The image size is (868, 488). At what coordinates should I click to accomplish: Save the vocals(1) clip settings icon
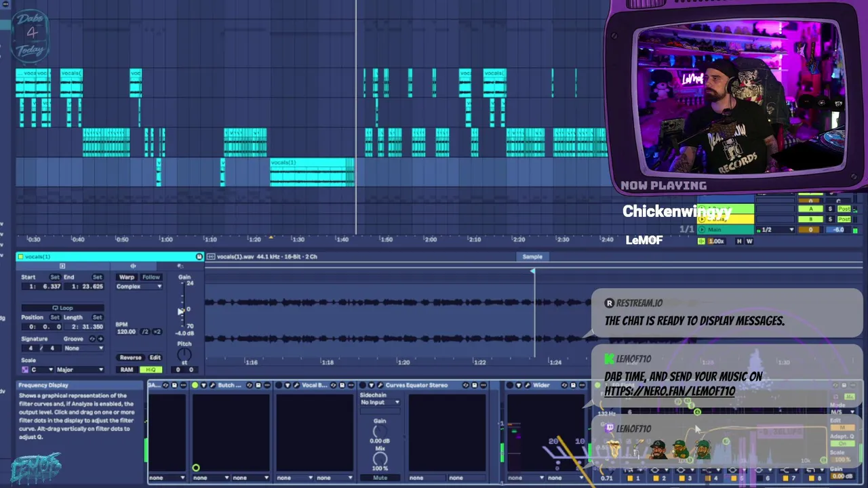point(199,257)
